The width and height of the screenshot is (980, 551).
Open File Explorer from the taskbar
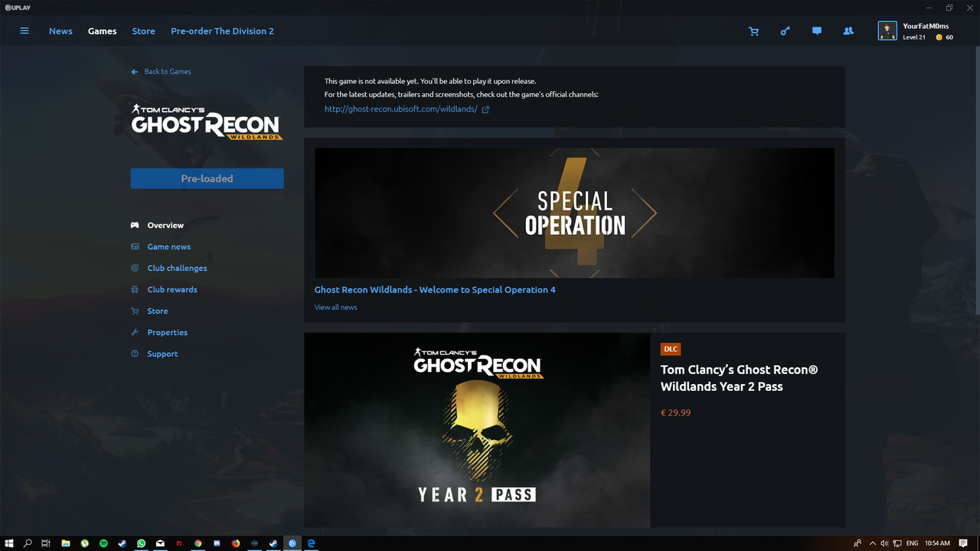[66, 543]
